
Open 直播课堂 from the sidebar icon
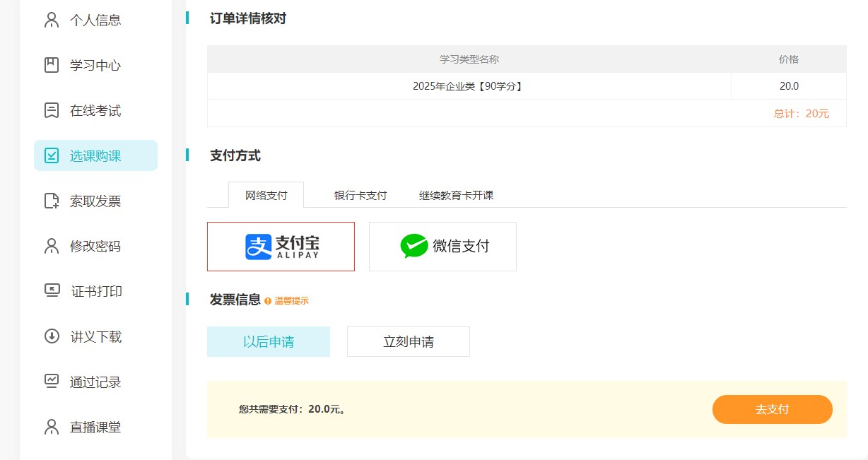pos(51,427)
